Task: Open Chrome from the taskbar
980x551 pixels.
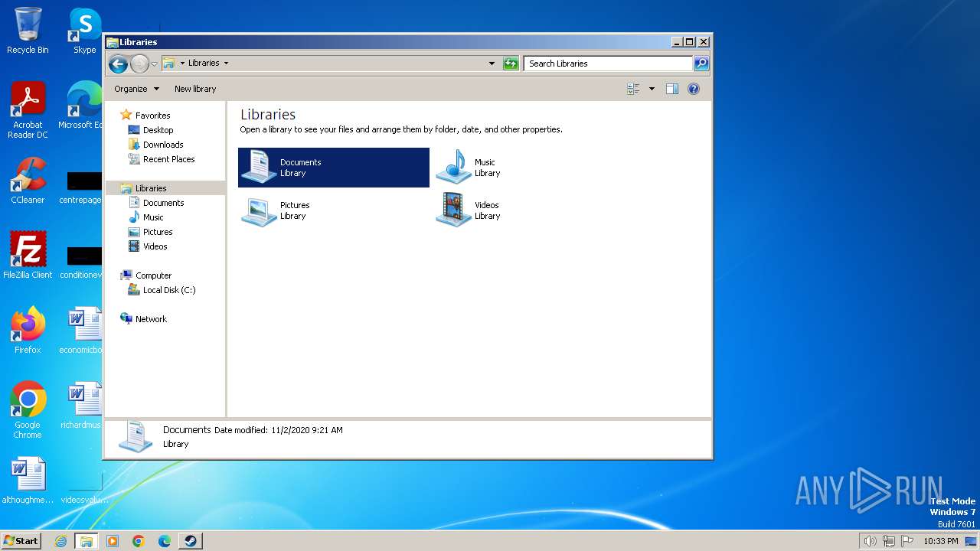Action: pos(139,541)
